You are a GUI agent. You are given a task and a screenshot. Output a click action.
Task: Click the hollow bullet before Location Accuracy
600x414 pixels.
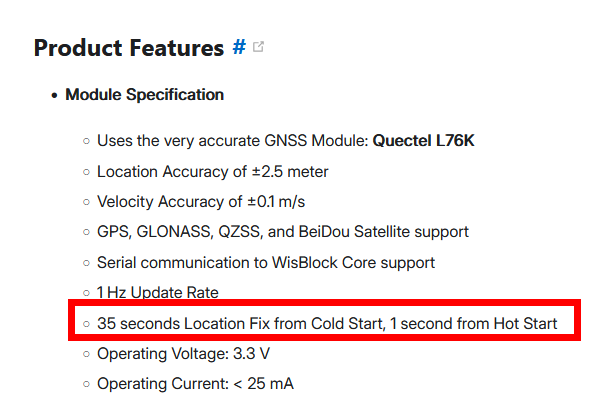(x=87, y=171)
